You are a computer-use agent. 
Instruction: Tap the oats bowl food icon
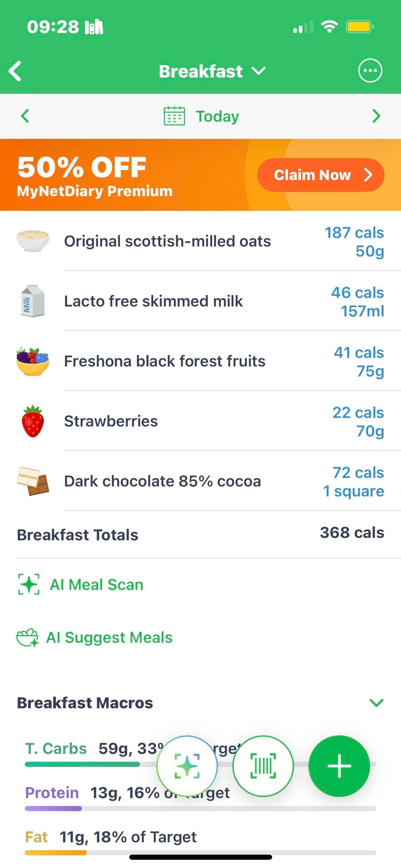coord(33,241)
